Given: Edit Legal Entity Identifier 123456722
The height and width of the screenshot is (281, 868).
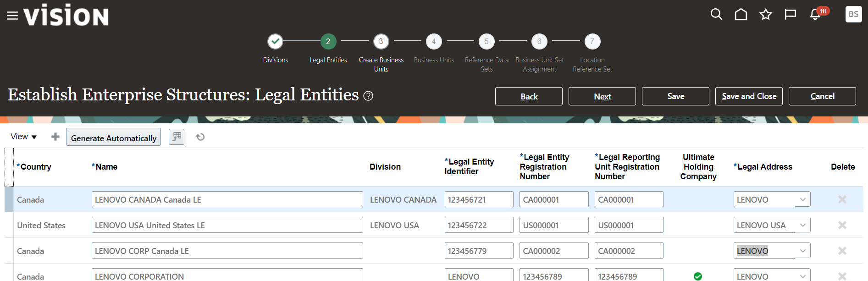Looking at the screenshot, I should (479, 225).
